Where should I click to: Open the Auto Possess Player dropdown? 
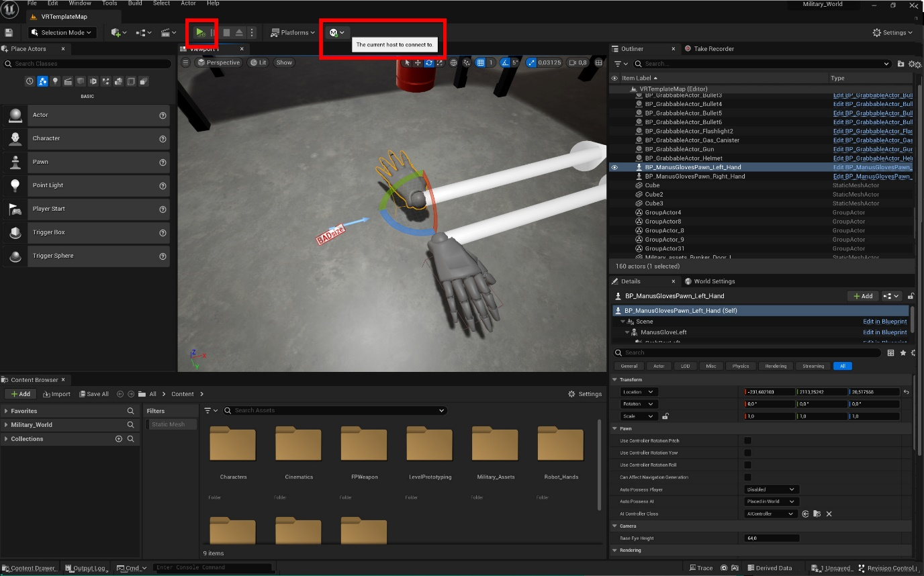tap(771, 489)
